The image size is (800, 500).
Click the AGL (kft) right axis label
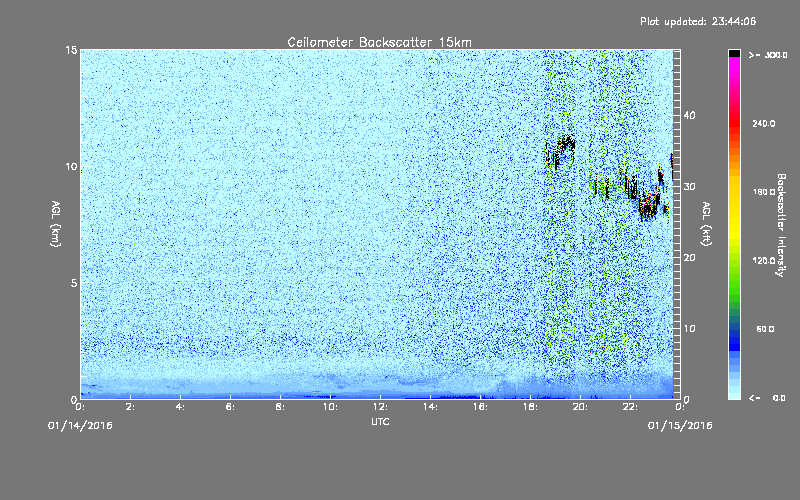click(x=706, y=224)
